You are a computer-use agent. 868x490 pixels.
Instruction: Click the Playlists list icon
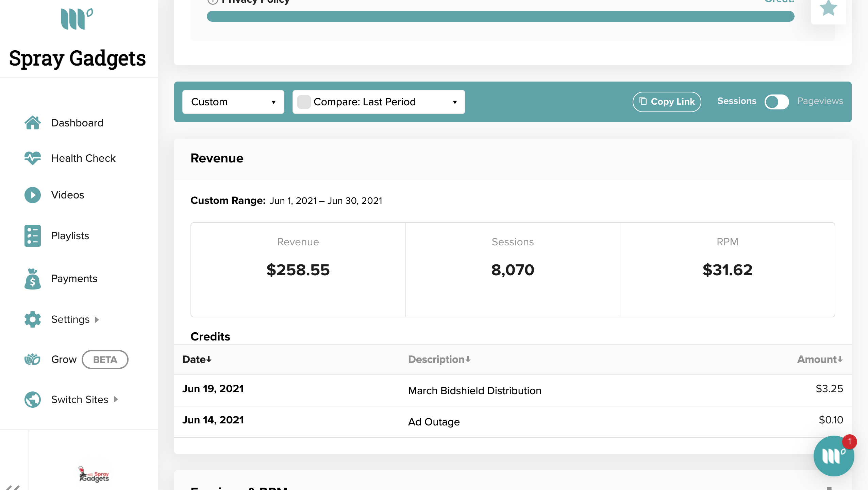point(32,236)
